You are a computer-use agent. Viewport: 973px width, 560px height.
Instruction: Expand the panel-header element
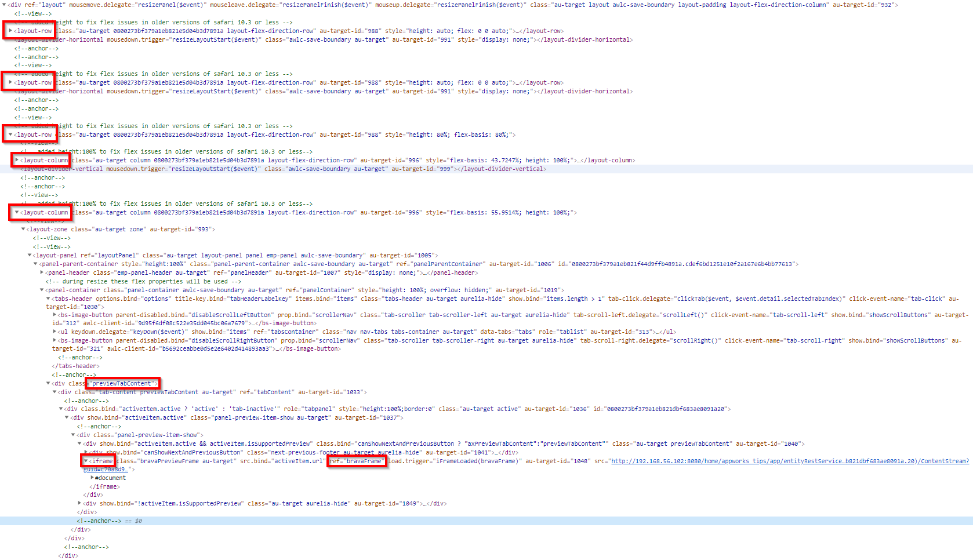[42, 272]
